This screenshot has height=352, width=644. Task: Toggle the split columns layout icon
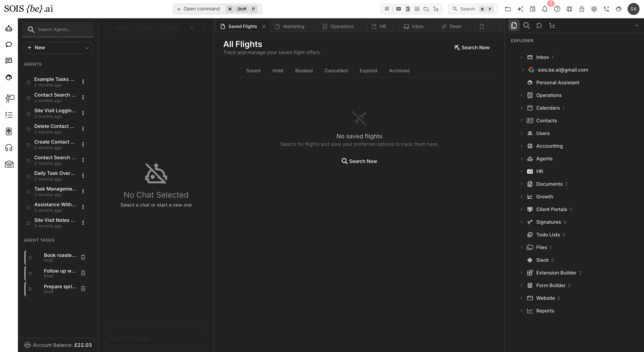point(399,9)
